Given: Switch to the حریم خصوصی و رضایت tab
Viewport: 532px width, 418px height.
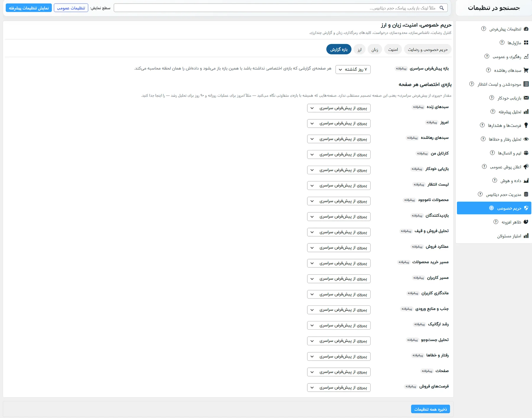Looking at the screenshot, I should pos(428,50).
